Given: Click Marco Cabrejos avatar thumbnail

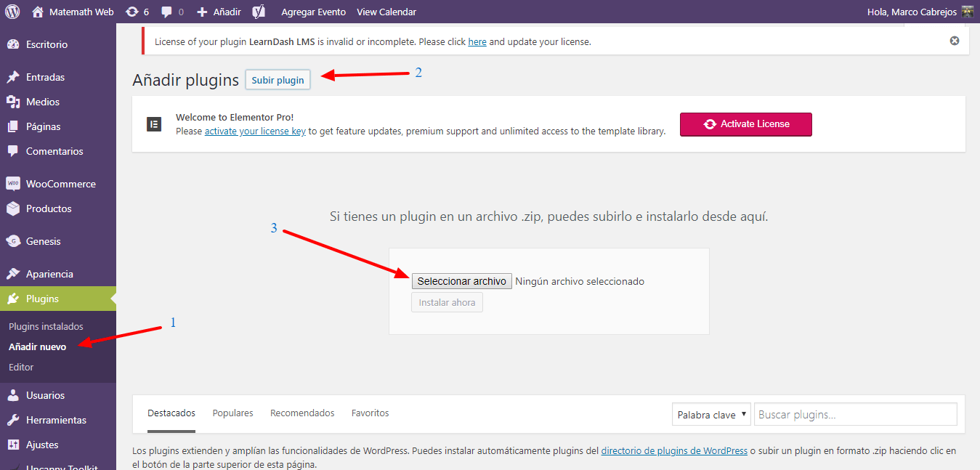Looking at the screenshot, I should point(967,12).
